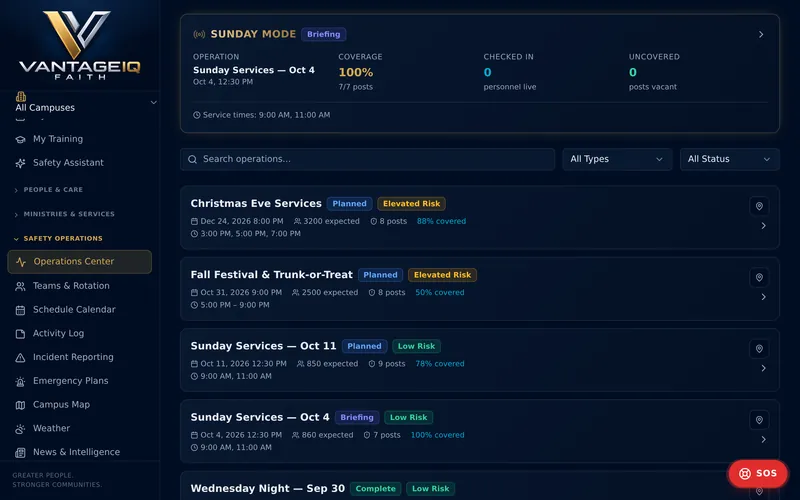The image size is (800, 500).
Task: Open Safety Assistant menu item
Action: [x=80, y=163]
